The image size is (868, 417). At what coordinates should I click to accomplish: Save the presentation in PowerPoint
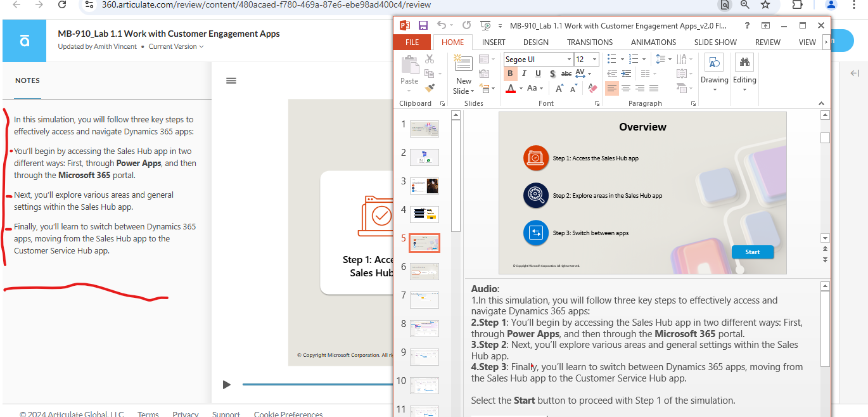[x=423, y=25]
